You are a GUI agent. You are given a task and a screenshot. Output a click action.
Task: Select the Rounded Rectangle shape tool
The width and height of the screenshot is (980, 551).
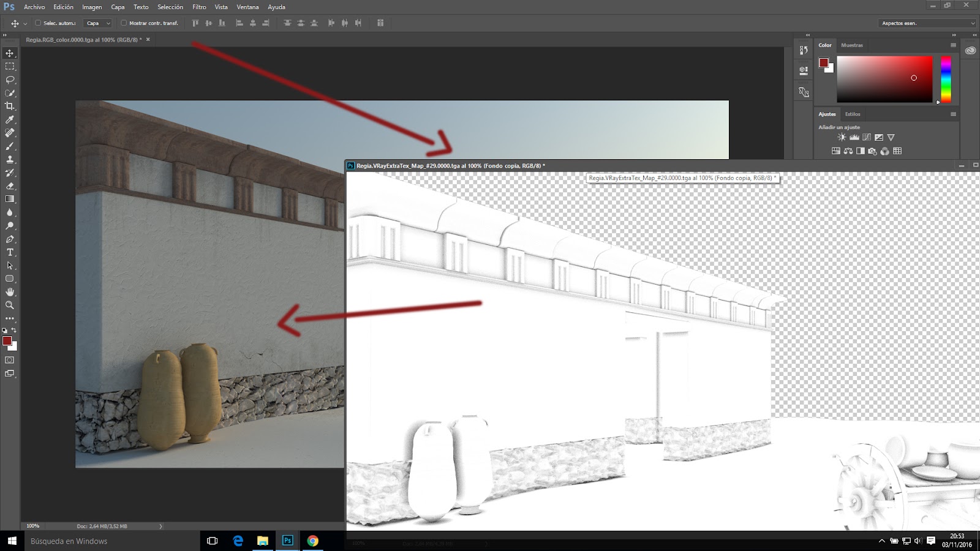point(10,279)
